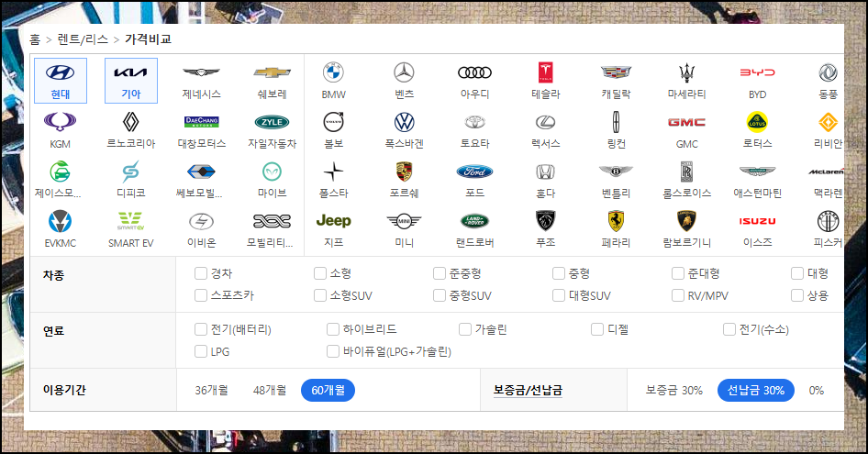This screenshot has height=454, width=868.
Task: Select the Ford (포드) oval logo
Action: 475,172
